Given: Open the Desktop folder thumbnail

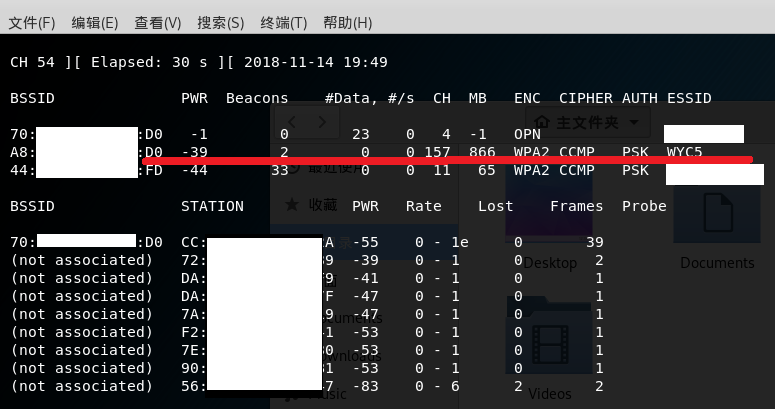Looking at the screenshot, I should coord(549,208).
